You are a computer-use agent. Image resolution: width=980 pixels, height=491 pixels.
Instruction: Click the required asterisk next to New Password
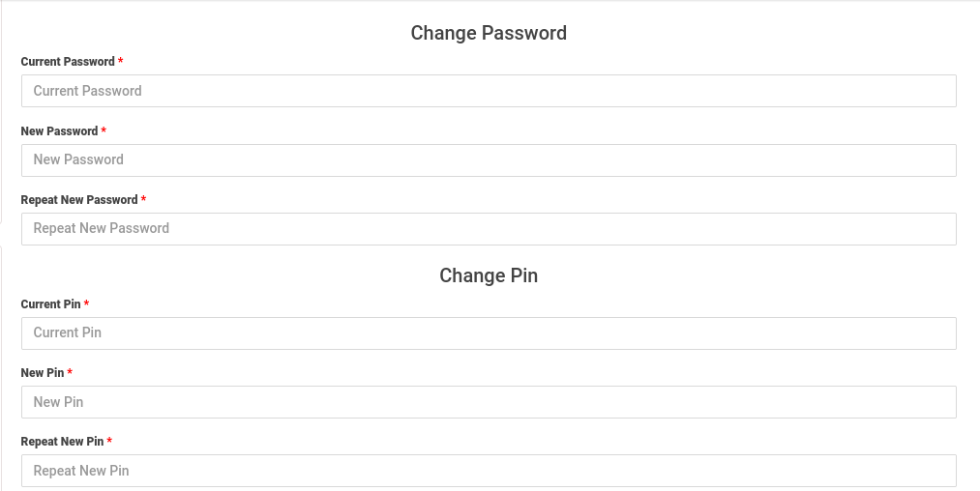(104, 130)
